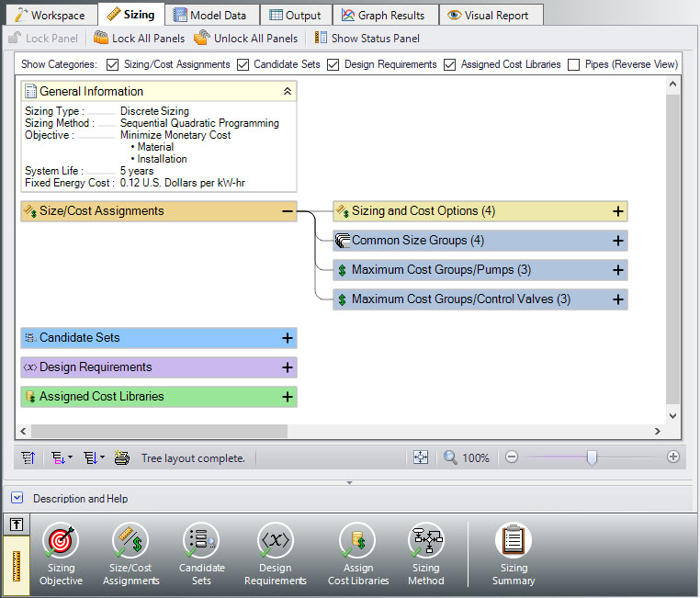Open the Design Requirements panel icon
The height and width of the screenshot is (598, 700).
pos(275,542)
